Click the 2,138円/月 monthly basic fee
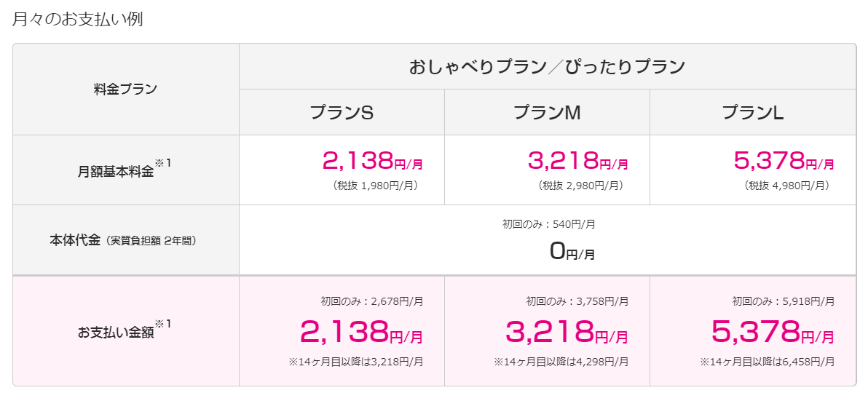The height and width of the screenshot is (393, 868). [373, 161]
